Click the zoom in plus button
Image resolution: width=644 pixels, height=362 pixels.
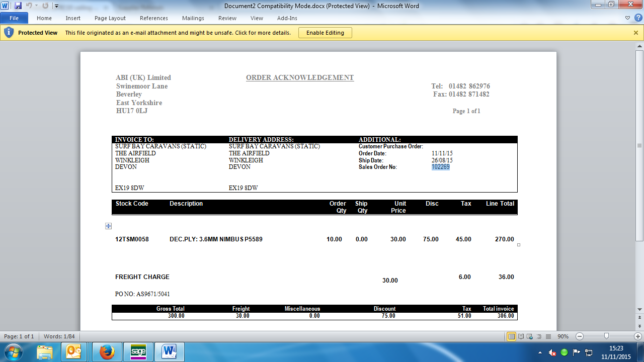[638, 336]
